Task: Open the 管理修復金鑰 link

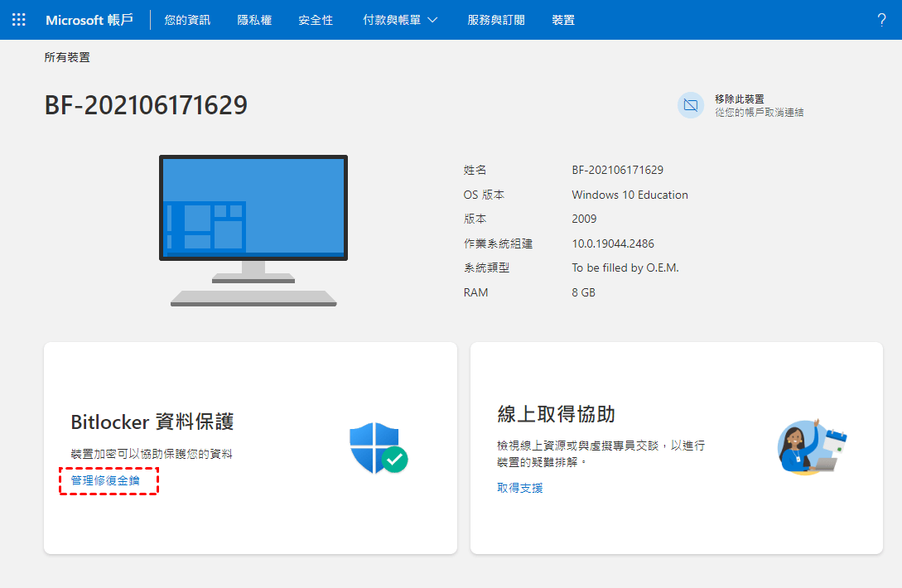Action: coord(105,480)
